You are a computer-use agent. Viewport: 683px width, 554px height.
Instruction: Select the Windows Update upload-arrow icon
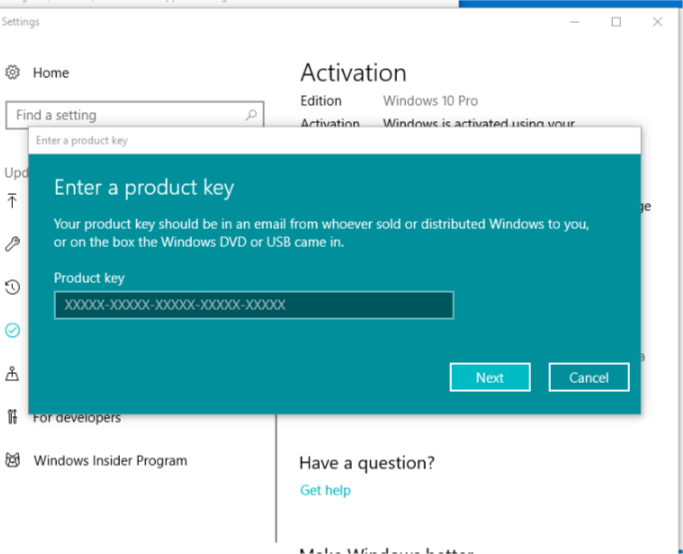coord(12,201)
